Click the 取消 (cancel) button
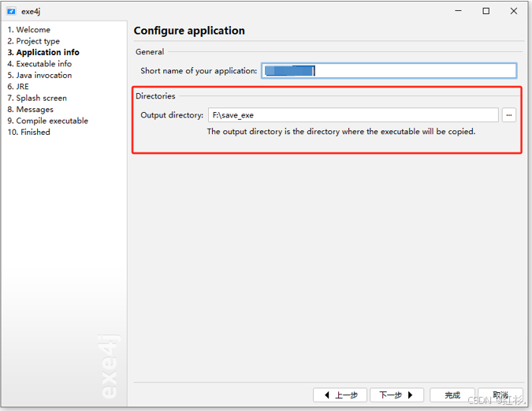Viewport: 532px width, 411px height. (500, 395)
